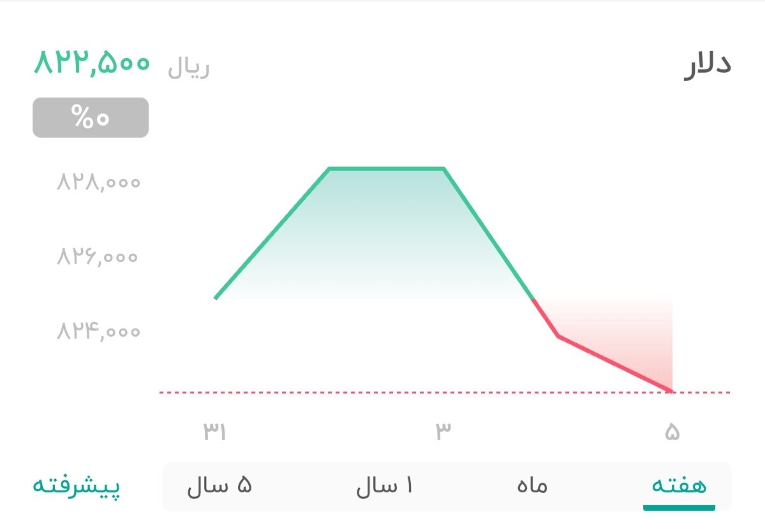Viewport: 765px width, 532px height.
Task: Click the ۵ date marker on x-axis
Action: coord(673,432)
